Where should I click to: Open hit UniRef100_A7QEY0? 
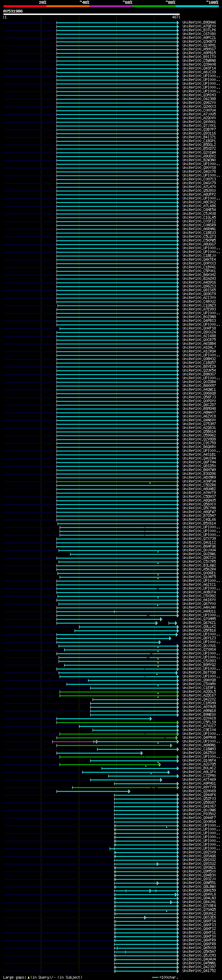coord(199,26)
